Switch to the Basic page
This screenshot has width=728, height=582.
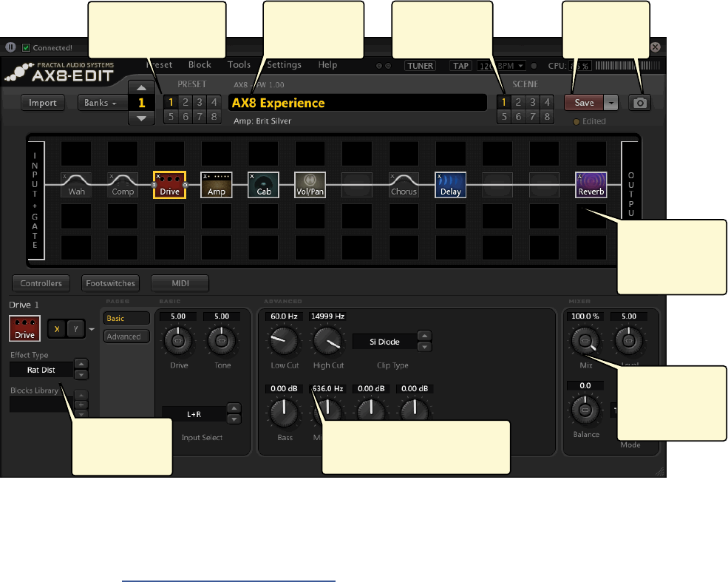point(126,318)
